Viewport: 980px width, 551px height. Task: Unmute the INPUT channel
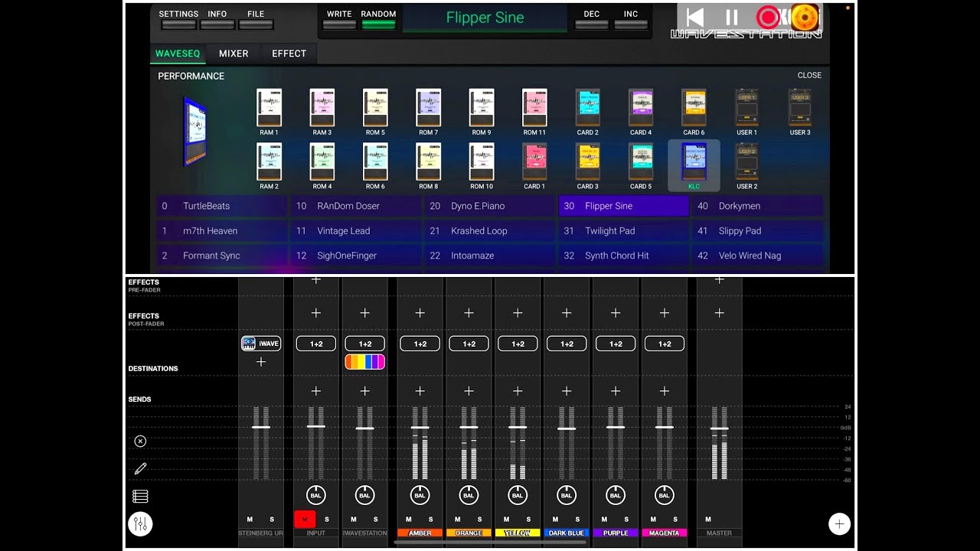[305, 520]
